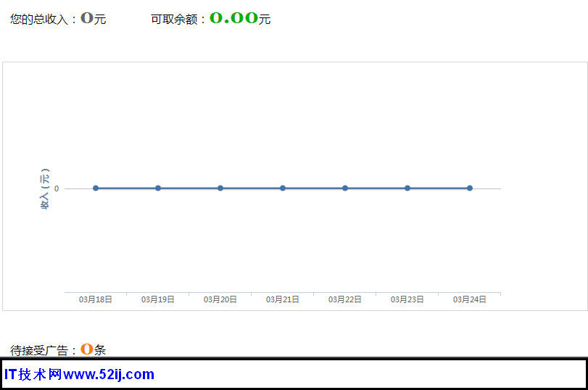Click the 可取余额 label
Image resolution: width=588 pixels, height=390 pixels.
tap(177, 20)
